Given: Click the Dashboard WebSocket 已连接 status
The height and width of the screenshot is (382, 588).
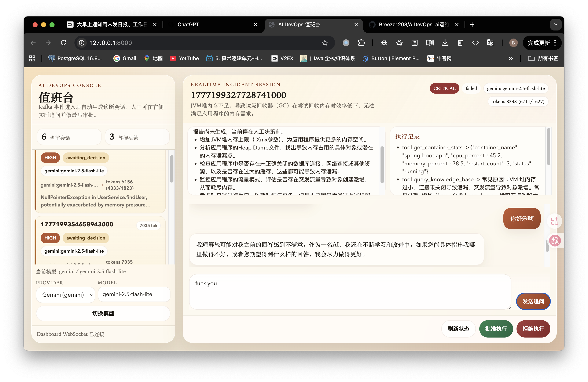Looking at the screenshot, I should click(70, 334).
